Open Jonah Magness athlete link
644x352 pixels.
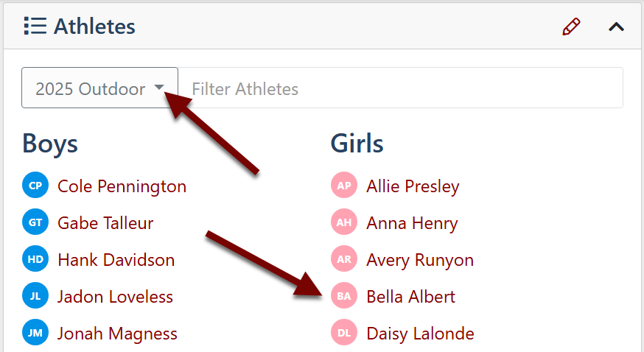117,334
